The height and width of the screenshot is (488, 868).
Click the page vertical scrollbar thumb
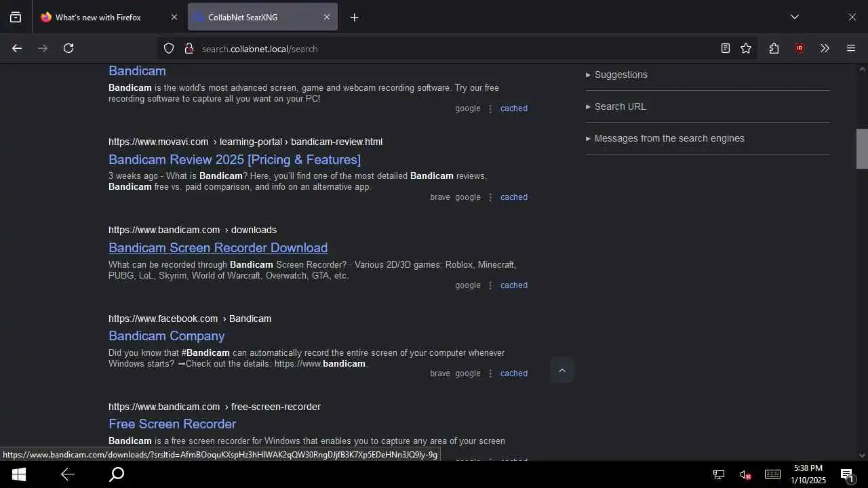[862, 148]
